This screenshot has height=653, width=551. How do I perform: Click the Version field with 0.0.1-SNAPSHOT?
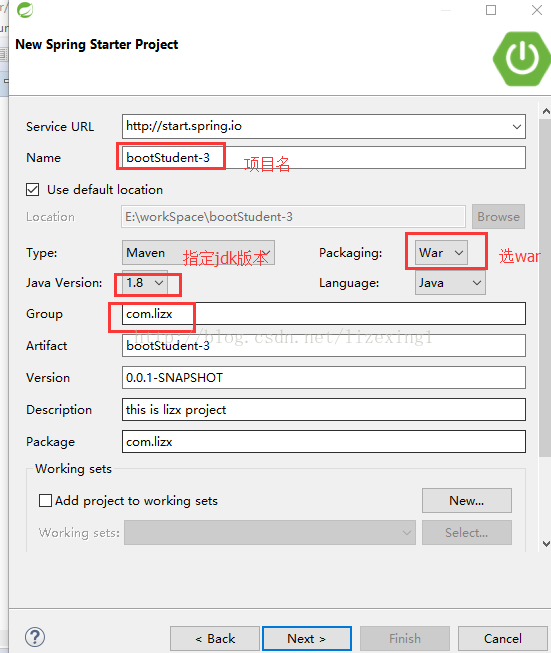[x=324, y=377]
